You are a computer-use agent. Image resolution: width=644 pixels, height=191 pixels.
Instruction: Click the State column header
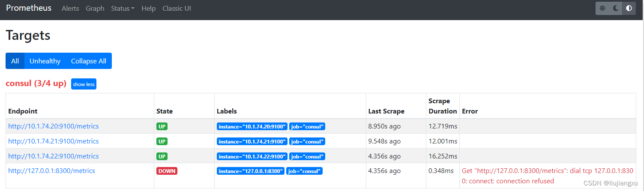point(165,111)
